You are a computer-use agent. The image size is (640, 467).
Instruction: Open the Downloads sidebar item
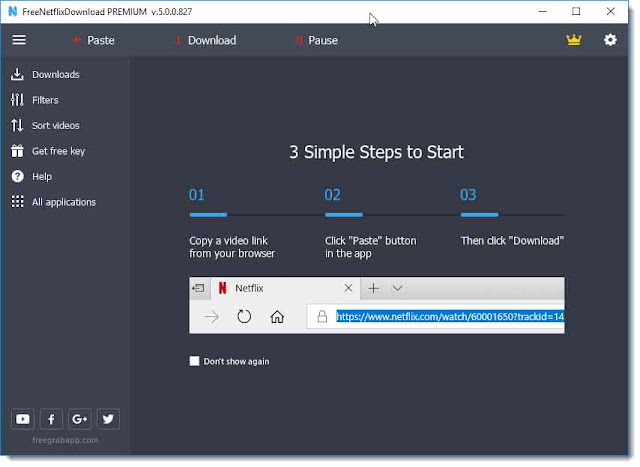(56, 75)
